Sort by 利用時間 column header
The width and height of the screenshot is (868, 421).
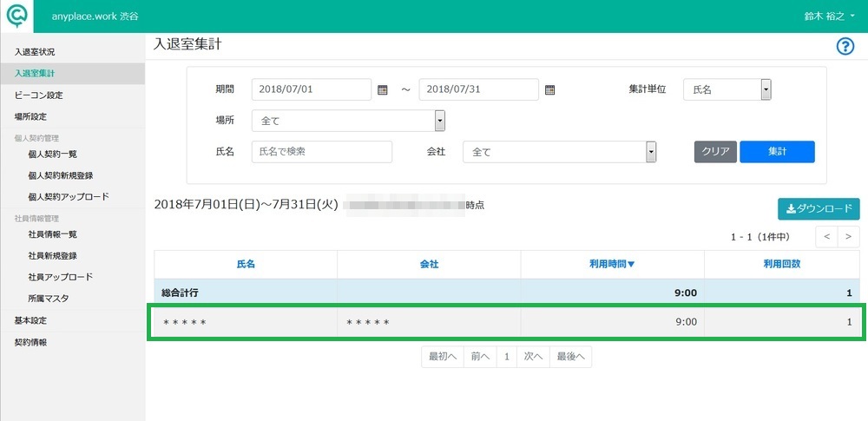coord(612,264)
